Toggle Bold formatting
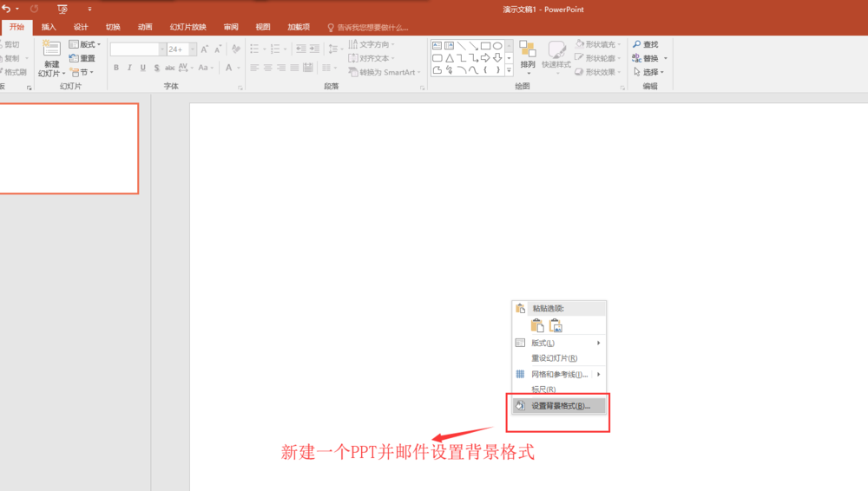868x491 pixels. tap(116, 68)
